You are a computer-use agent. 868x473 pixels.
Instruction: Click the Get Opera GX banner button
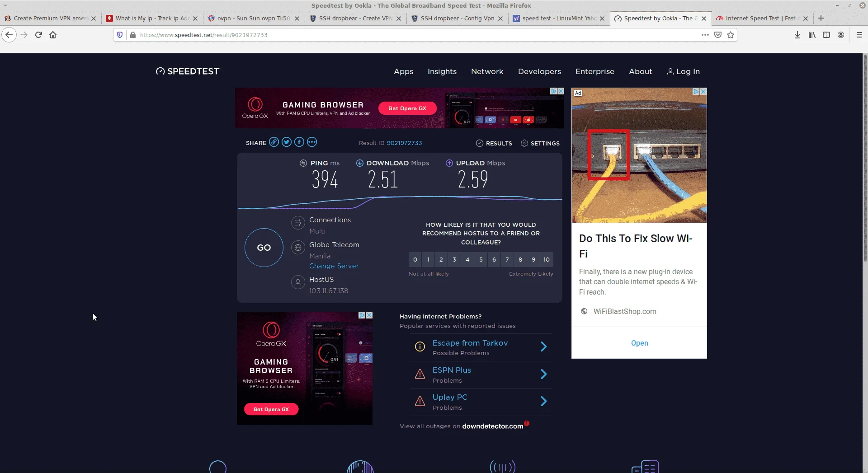407,108
